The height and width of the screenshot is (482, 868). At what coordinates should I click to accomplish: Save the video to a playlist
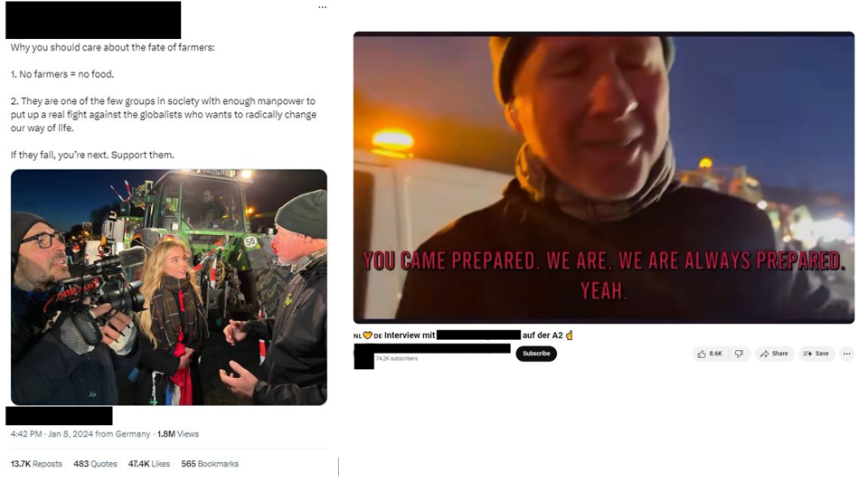pos(816,354)
